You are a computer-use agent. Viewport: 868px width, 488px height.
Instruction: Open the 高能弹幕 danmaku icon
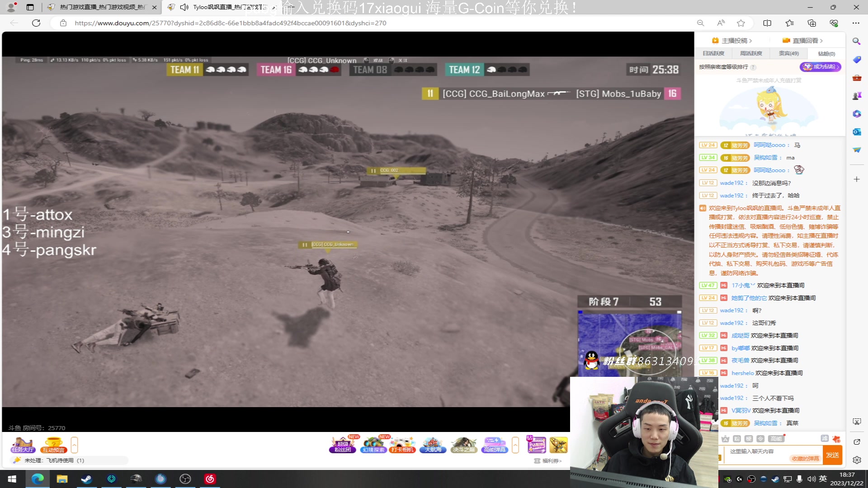pos(495,445)
